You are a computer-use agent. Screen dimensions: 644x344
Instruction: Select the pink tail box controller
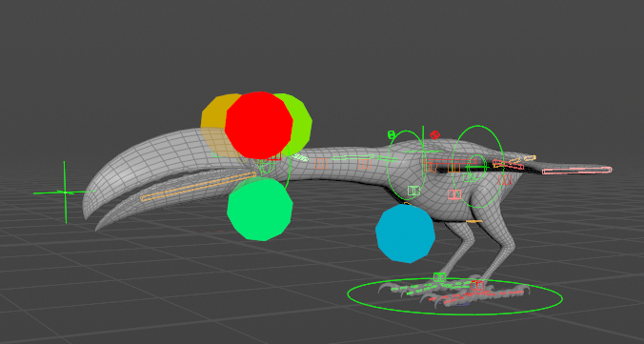(x=576, y=171)
